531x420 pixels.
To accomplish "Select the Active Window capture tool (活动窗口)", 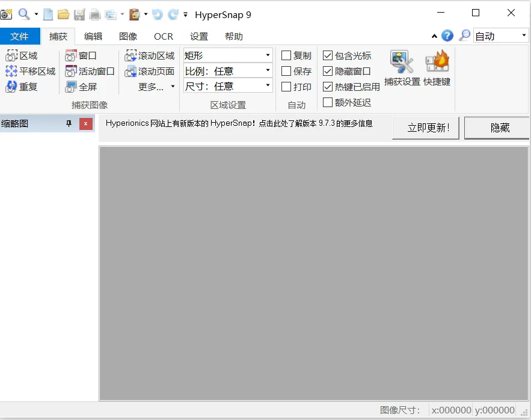I will click(90, 70).
